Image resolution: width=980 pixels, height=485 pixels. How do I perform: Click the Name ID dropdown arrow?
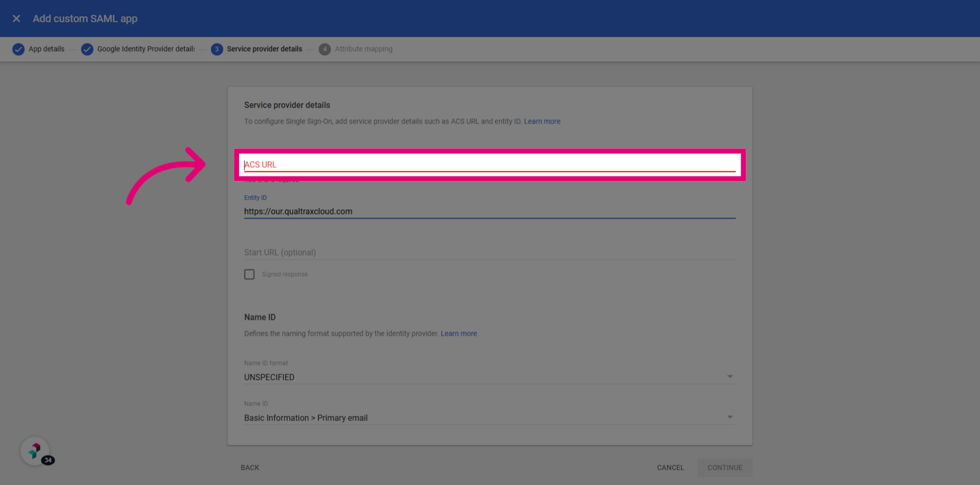click(x=730, y=418)
